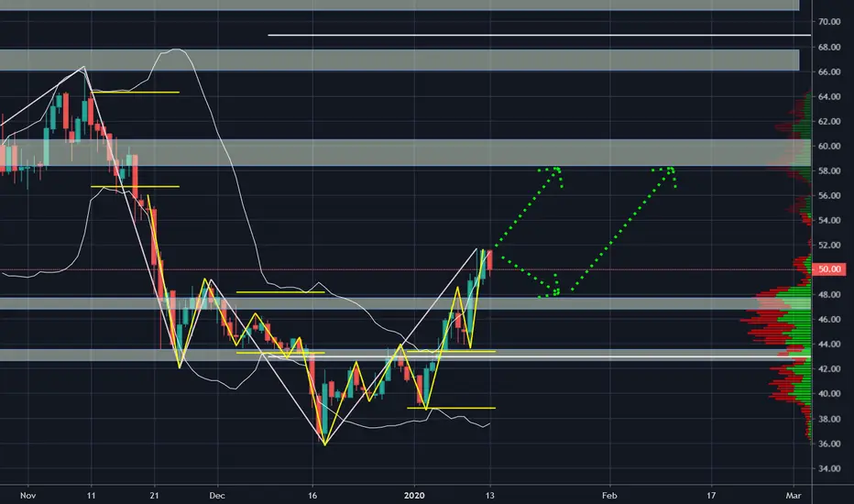Click the Feb date label
This screenshot has width=854, height=504.
pos(609,495)
